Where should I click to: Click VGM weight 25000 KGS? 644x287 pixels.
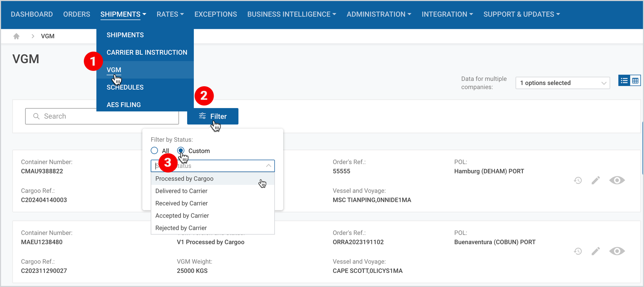pos(192,271)
